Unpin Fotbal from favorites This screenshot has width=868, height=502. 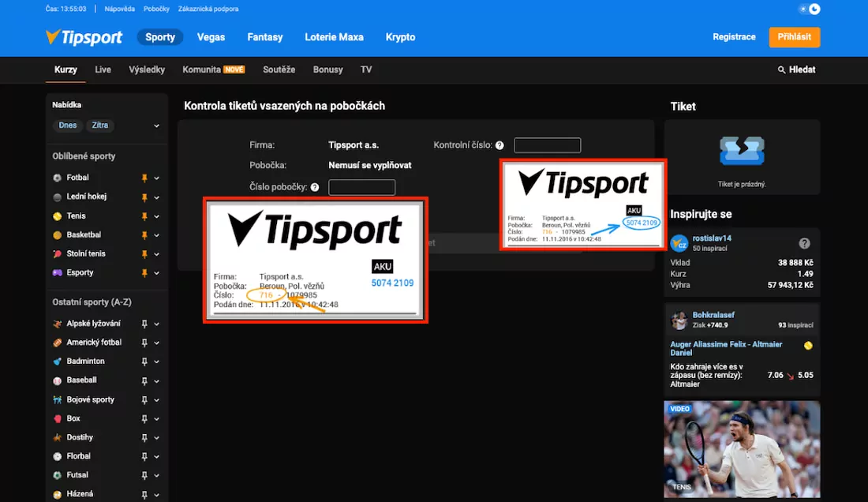point(144,177)
